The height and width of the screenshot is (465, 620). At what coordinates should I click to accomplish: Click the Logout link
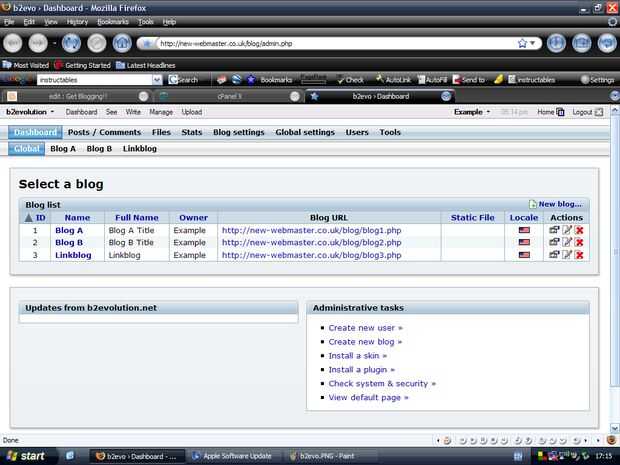pyautogui.click(x=588, y=112)
